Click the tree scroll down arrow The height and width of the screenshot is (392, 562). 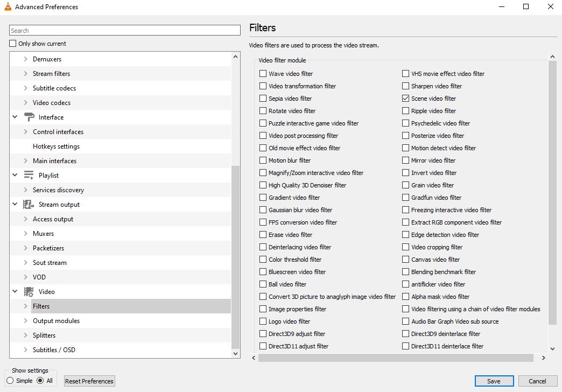235,353
